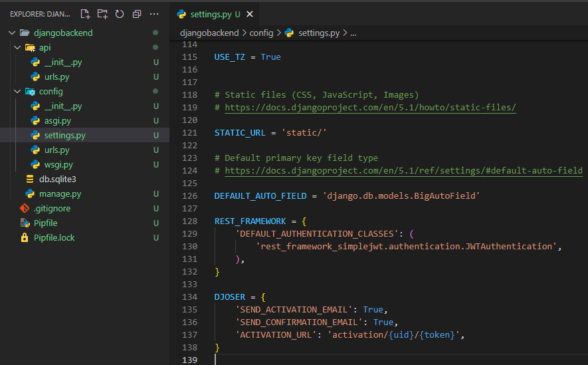This screenshot has height=365, width=588.
Task: Click the New File icon in Explorer
Action: pos(85,13)
